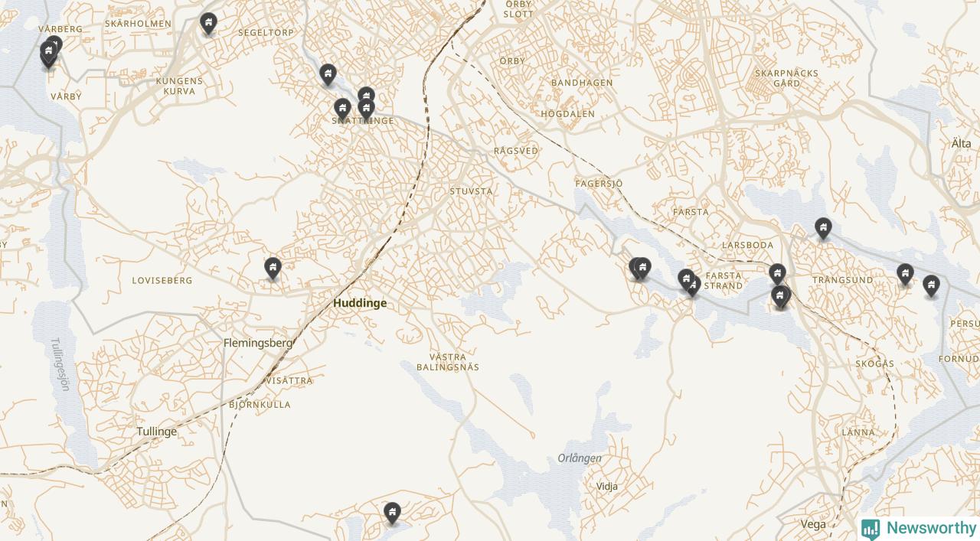980x541 pixels.
Task: Click the house marker below Vidja at map bottom
Action: 392,513
